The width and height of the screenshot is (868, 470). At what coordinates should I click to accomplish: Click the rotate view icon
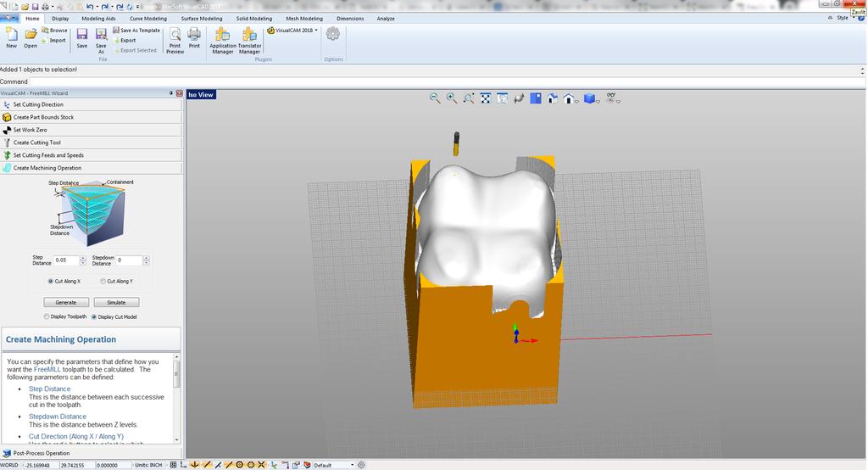click(519, 98)
